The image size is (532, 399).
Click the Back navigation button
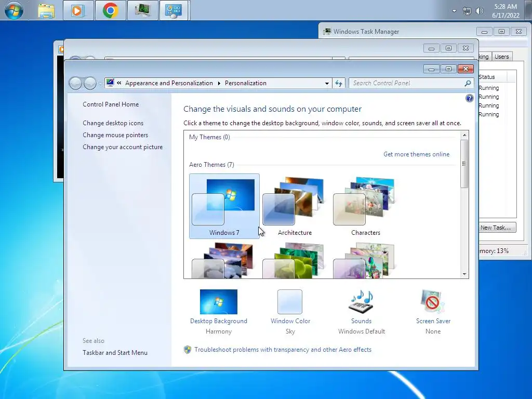[75, 83]
